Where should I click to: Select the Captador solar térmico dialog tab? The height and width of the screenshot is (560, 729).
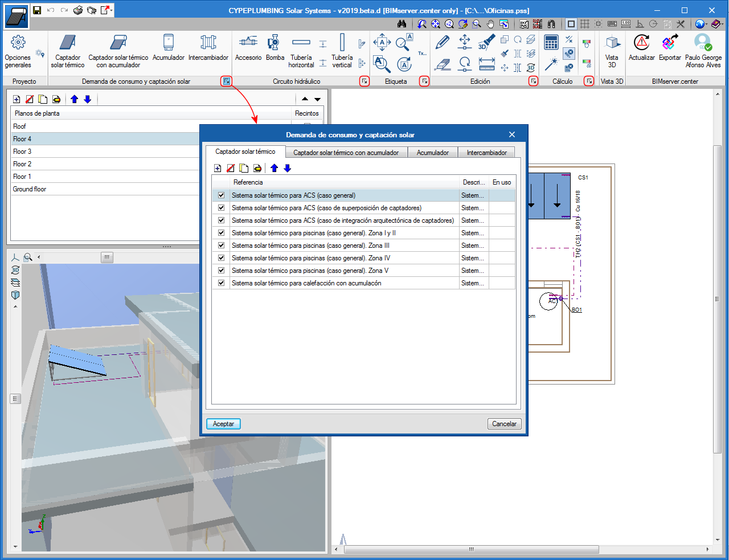click(245, 152)
